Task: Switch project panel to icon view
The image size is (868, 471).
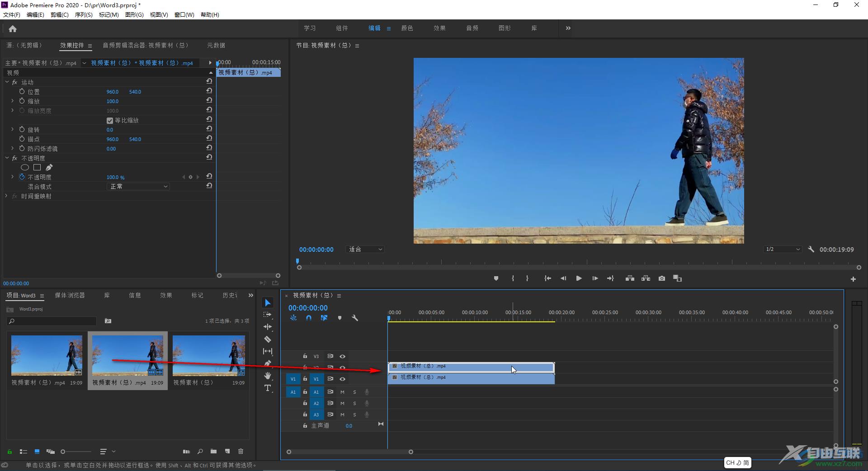Action: pyautogui.click(x=37, y=451)
